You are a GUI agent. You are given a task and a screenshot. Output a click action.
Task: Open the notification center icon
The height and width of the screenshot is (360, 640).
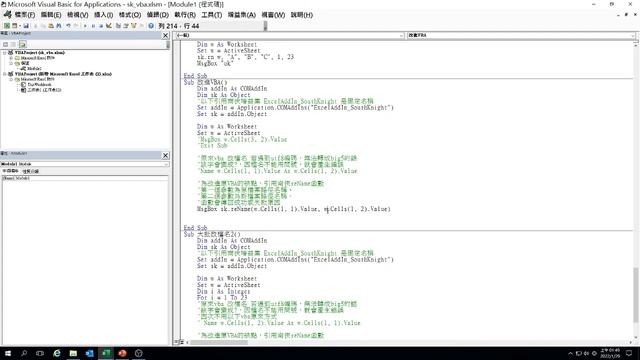[629, 353]
